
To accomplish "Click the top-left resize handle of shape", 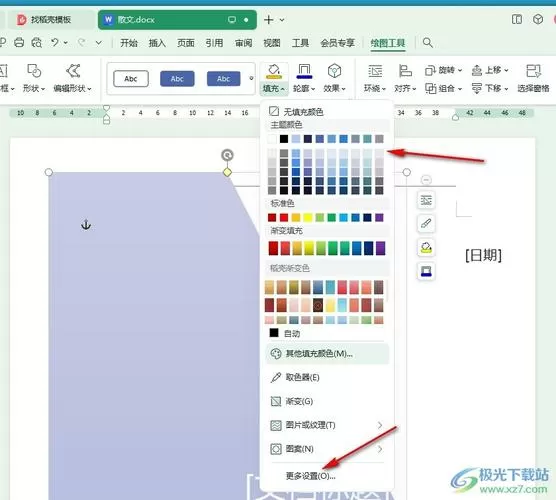I will 49,172.
